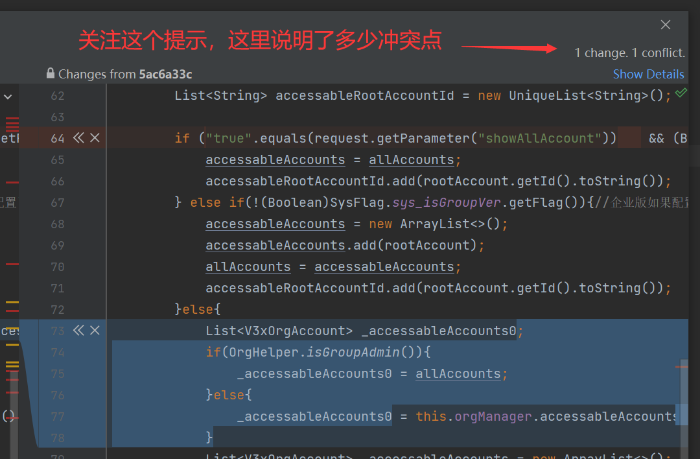Ignore the conflict change at line 64
This screenshot has height=459, width=700.
[x=94, y=138]
